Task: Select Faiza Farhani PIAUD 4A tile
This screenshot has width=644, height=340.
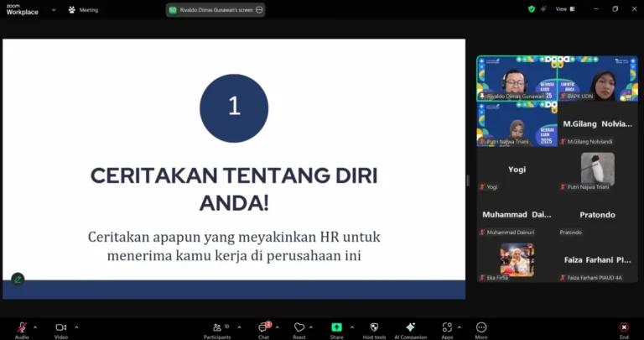Action: click(598, 260)
